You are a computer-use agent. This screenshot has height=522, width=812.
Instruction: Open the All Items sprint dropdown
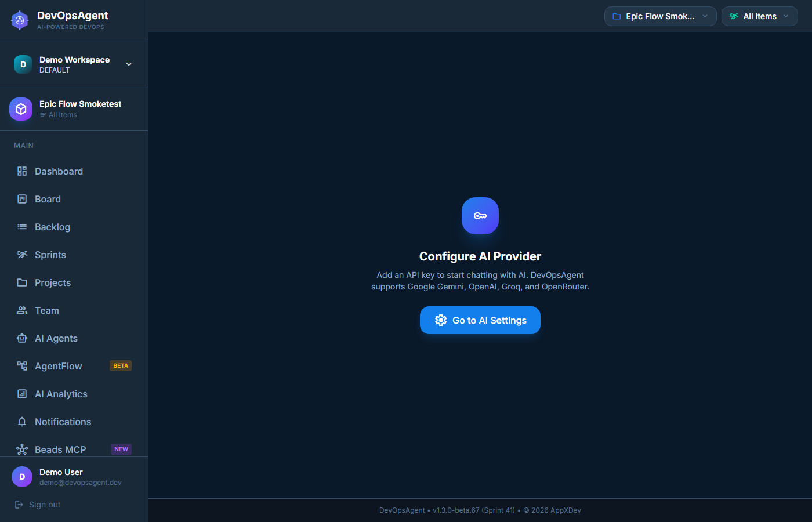click(x=759, y=16)
